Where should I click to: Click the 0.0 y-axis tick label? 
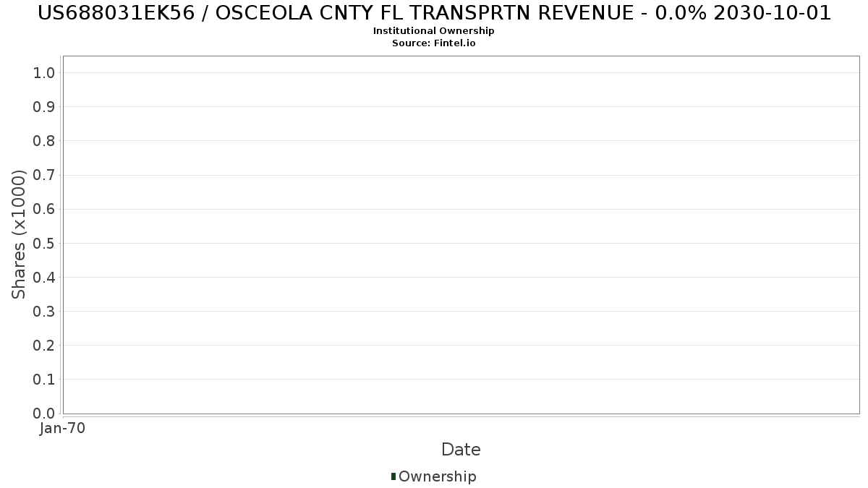coord(44,414)
